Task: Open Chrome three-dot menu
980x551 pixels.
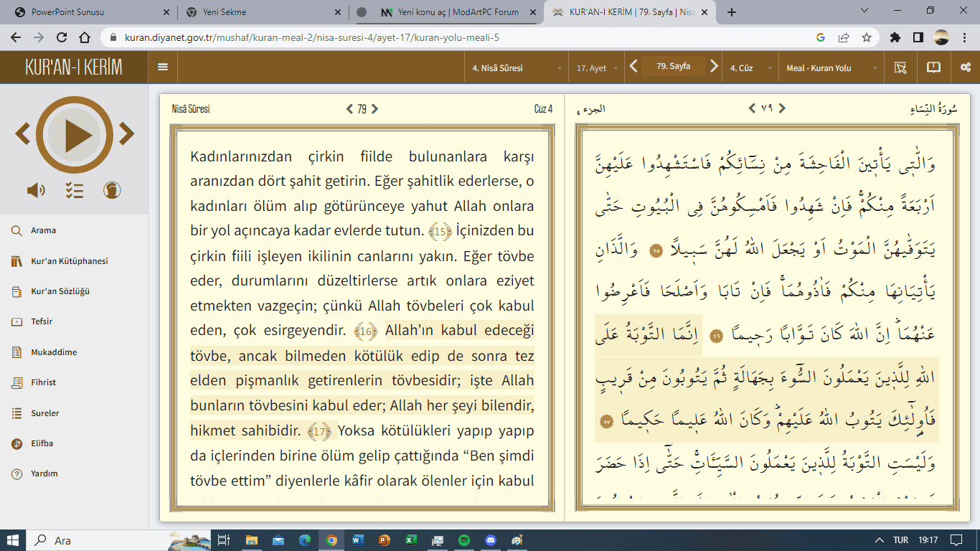Action: click(x=964, y=37)
